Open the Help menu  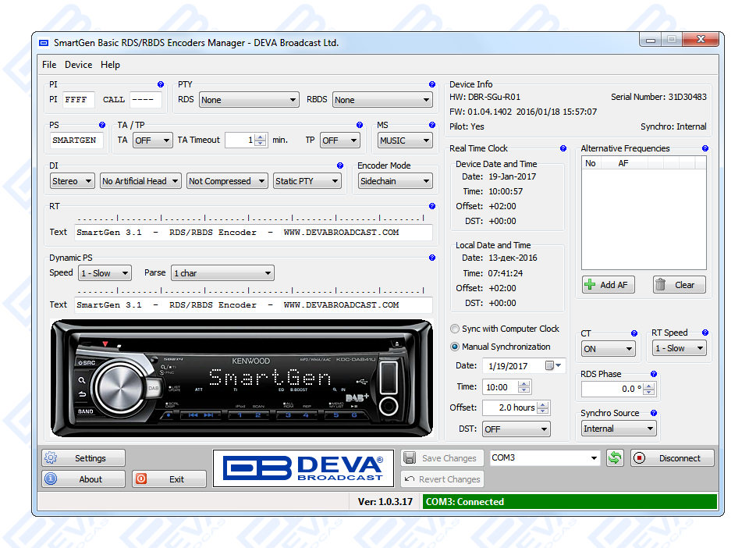click(x=110, y=65)
